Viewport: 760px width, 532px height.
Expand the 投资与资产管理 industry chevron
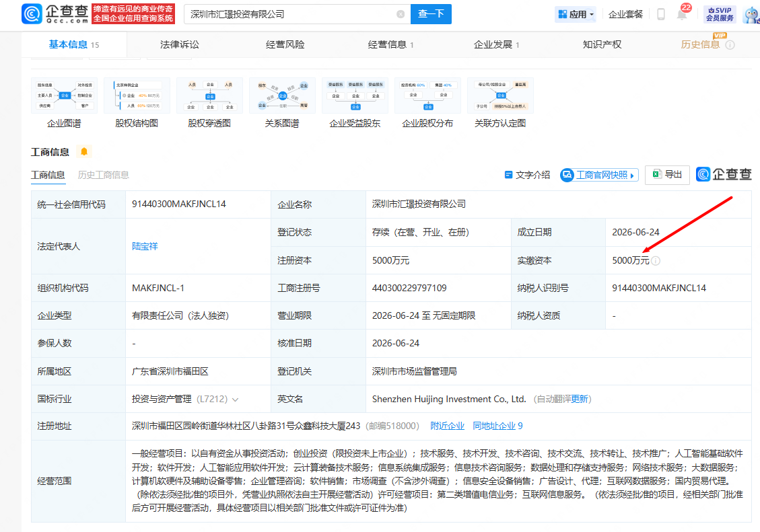point(236,400)
